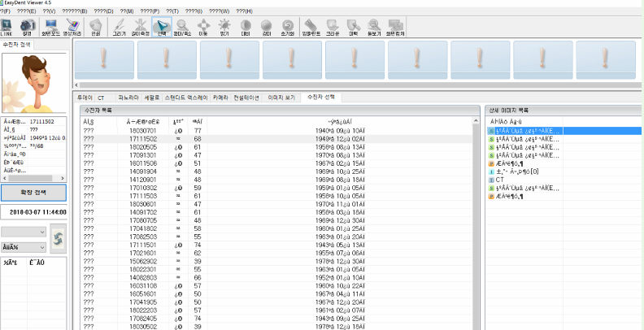
Task: Select patient row 14091904
Action: click(276, 172)
